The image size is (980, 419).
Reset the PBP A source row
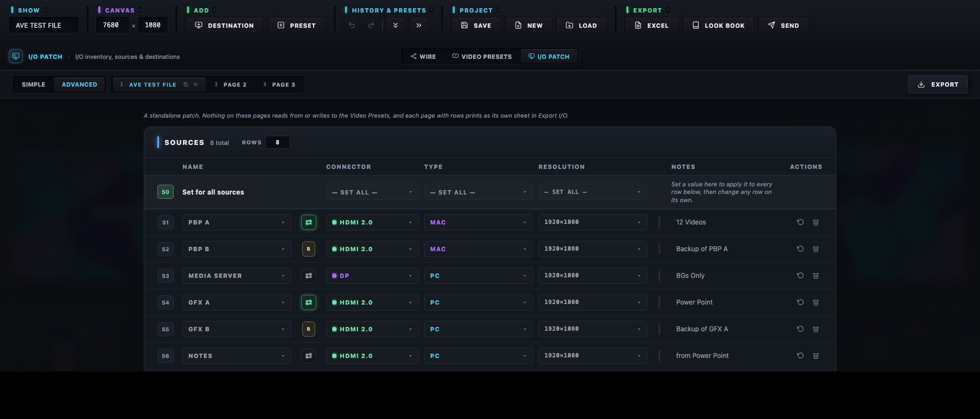[800, 222]
